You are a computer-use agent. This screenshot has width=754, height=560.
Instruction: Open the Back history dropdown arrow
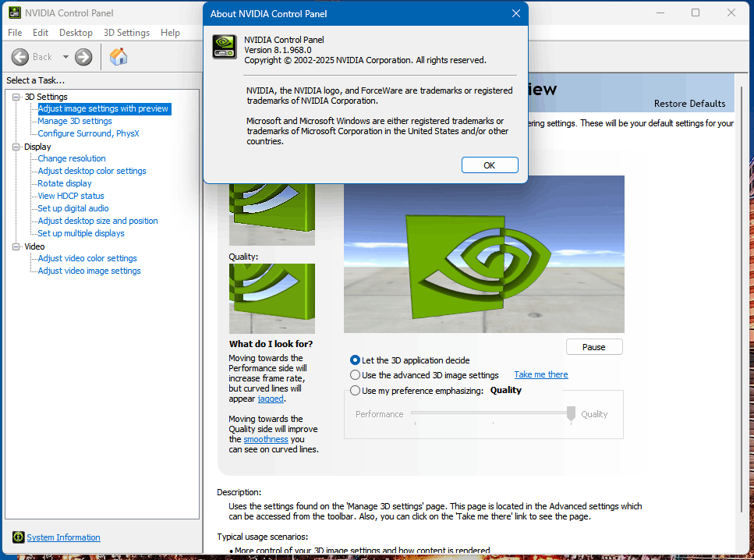tap(65, 57)
